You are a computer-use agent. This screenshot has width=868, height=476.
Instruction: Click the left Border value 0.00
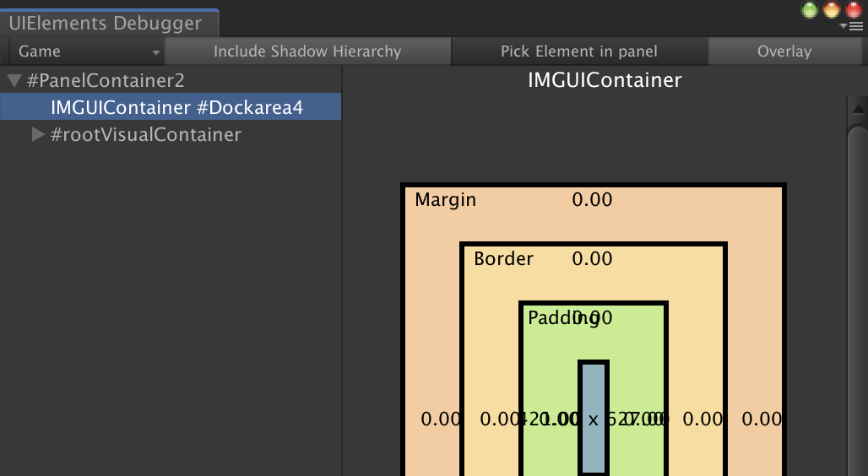click(x=499, y=419)
